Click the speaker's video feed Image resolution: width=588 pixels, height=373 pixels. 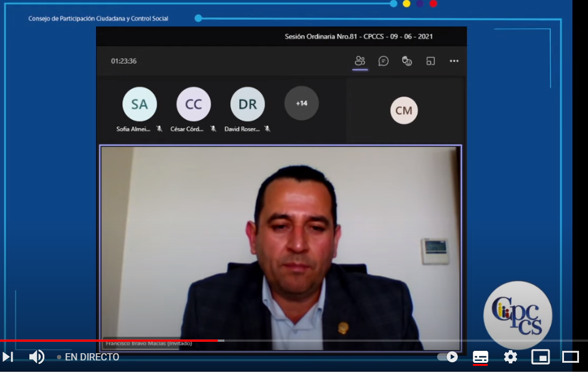click(281, 248)
